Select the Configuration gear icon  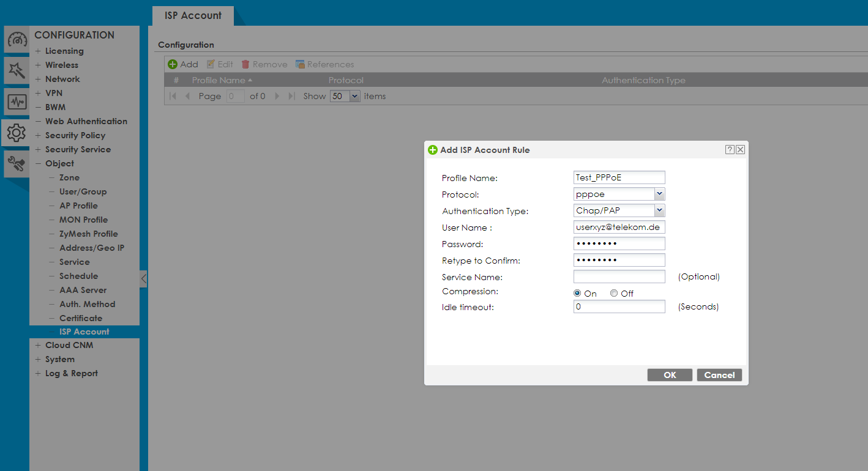pos(16,133)
